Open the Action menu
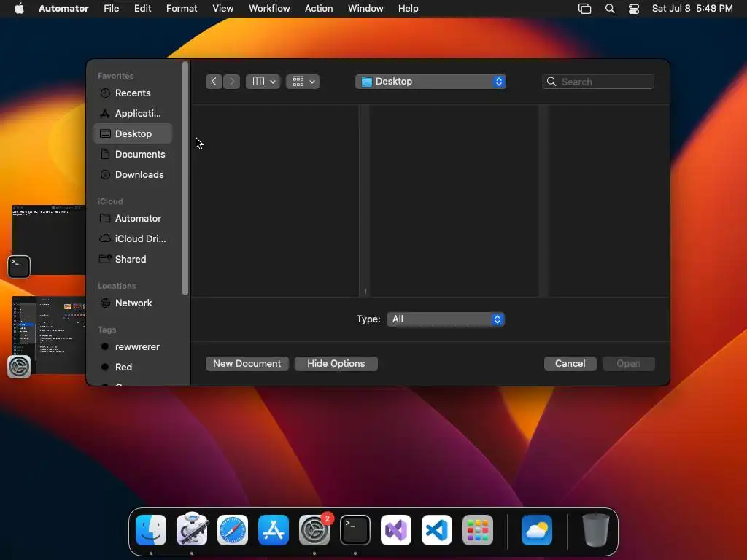Image resolution: width=747 pixels, height=560 pixels. tap(319, 9)
